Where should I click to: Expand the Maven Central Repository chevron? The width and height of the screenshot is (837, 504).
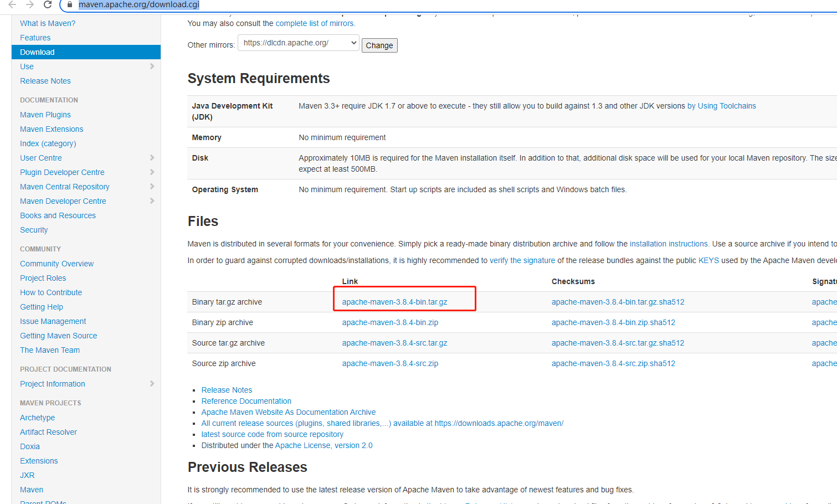click(x=152, y=187)
